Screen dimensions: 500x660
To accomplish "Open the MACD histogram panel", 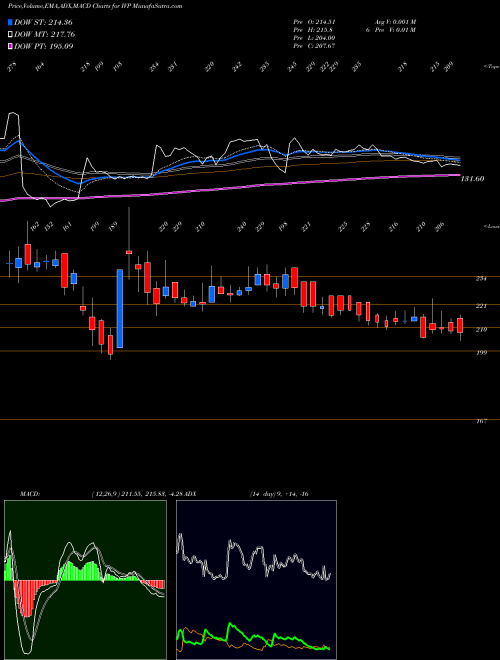I will coord(85,580).
